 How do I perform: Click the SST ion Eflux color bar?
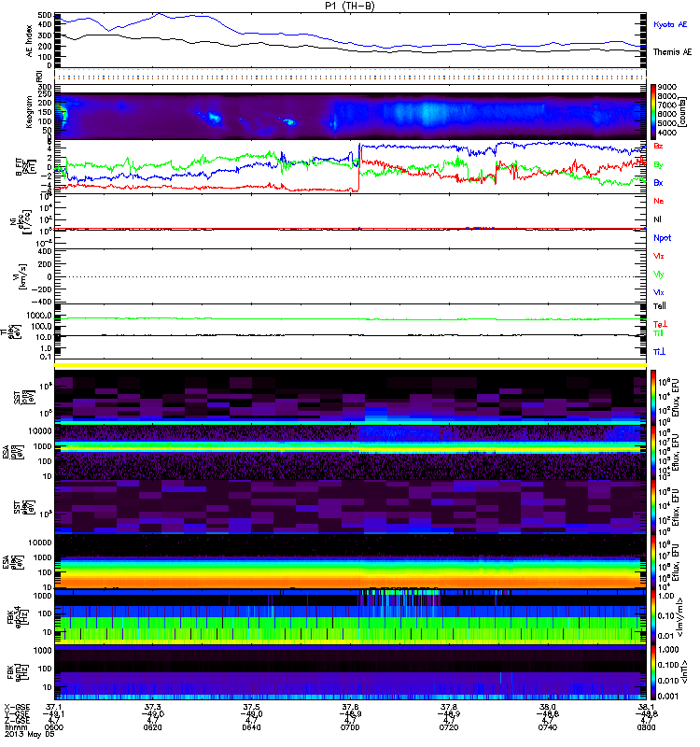coord(653,397)
